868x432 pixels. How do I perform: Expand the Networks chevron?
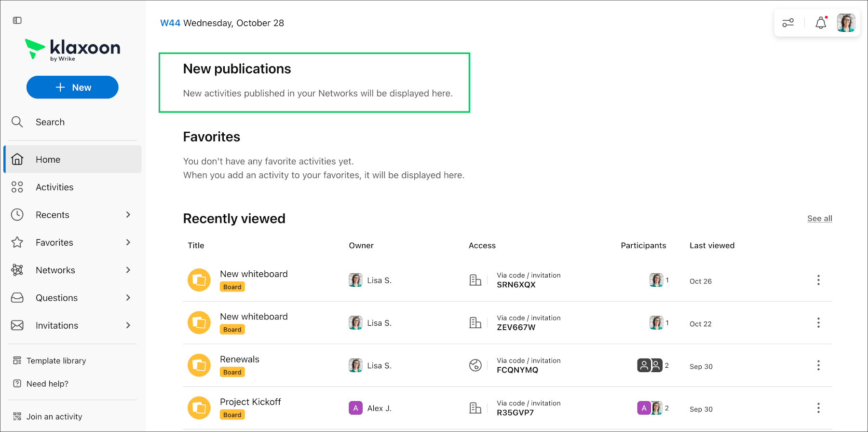pos(128,270)
